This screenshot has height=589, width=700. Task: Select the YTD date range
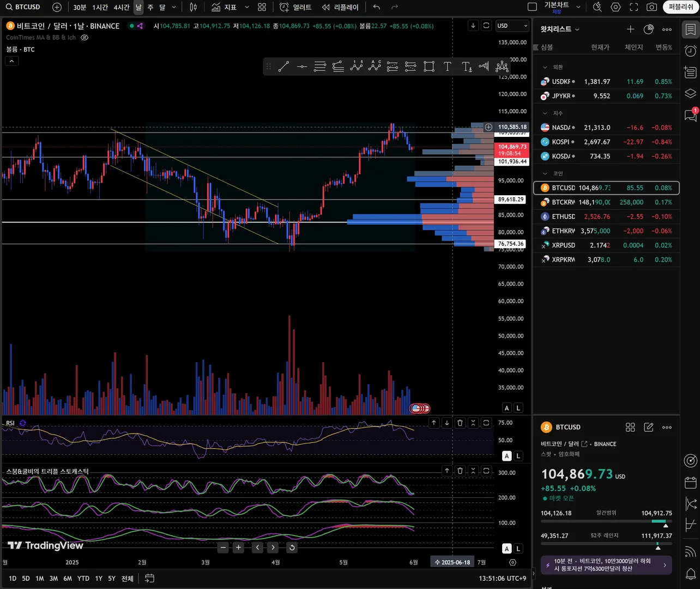(x=83, y=578)
